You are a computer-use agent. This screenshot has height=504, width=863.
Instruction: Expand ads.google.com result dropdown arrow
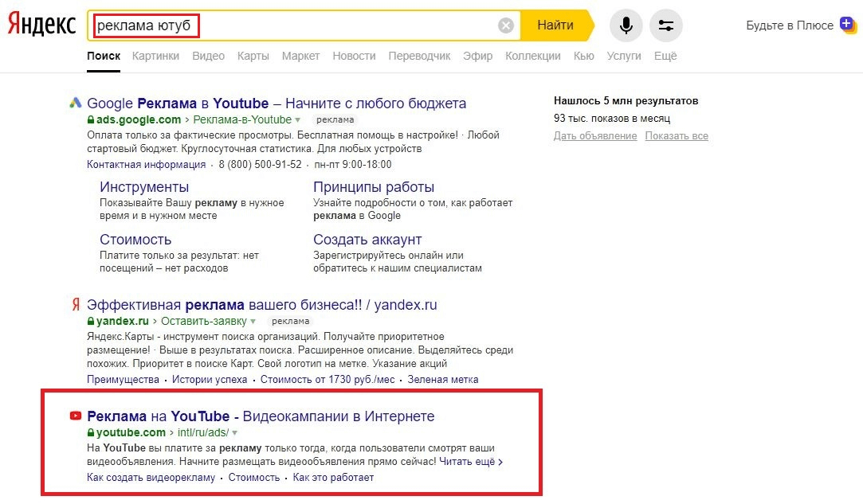click(x=298, y=120)
